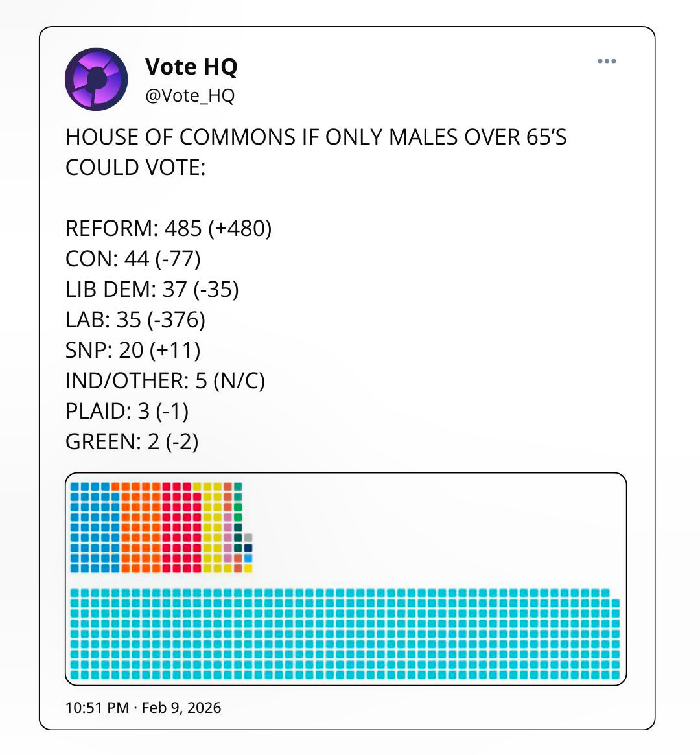
Task: Click the blue seat block in chart
Action: click(x=95, y=528)
